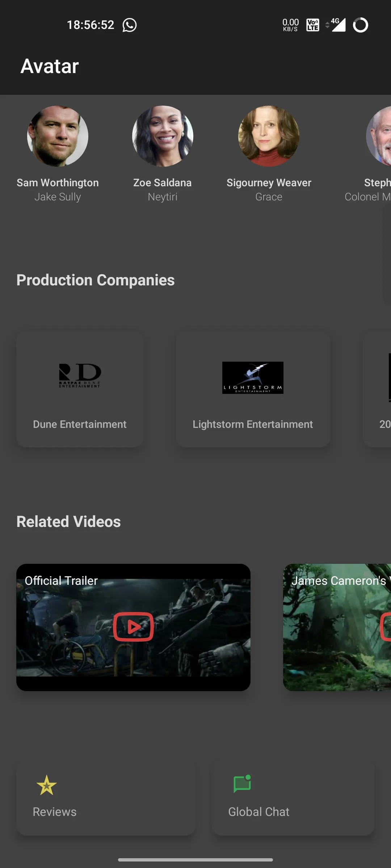Tap the circular battery indicator icon
391x868 pixels.
[360, 25]
